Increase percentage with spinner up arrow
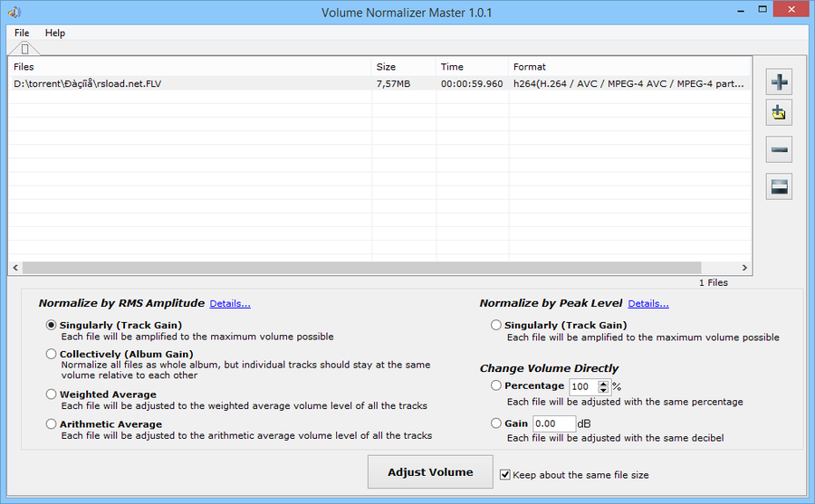 603,384
